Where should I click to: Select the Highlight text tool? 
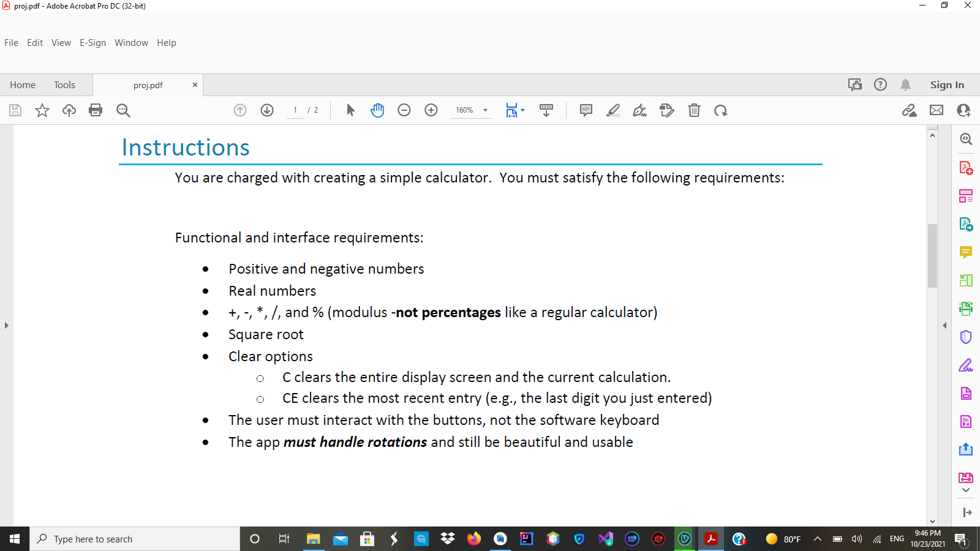[x=612, y=110]
